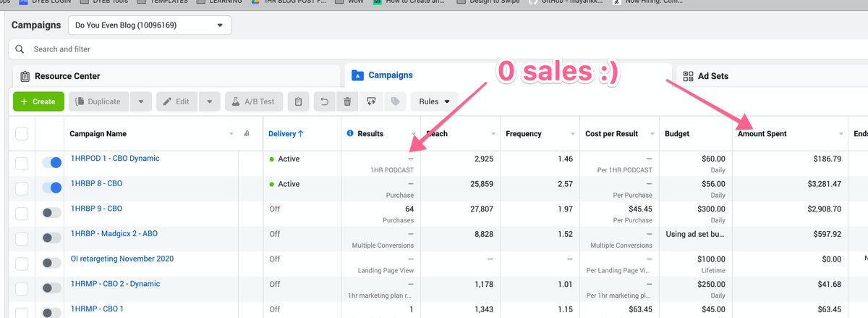Image resolution: width=868 pixels, height=318 pixels.
Task: Check the box for 1HRBP - Madgicx 2 - ABO
Action: point(22,238)
